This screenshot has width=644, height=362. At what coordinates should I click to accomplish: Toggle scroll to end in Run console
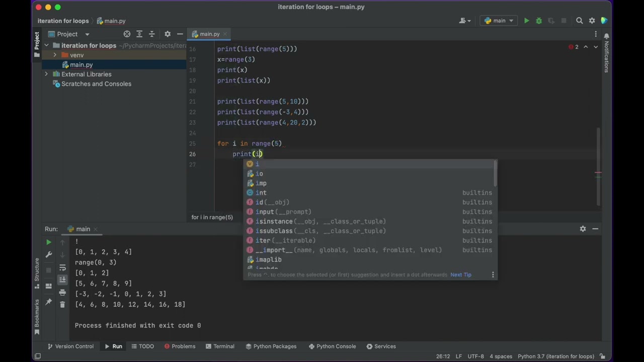click(62, 280)
